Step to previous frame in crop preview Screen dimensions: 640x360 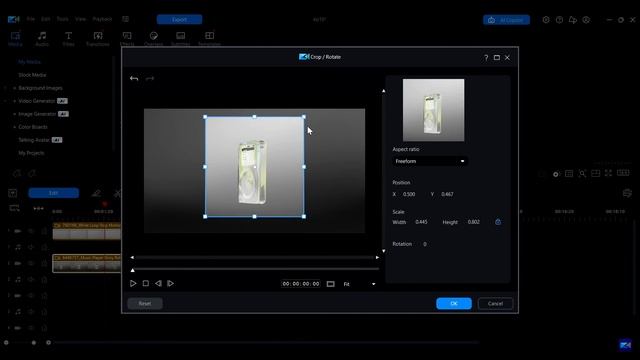click(158, 283)
